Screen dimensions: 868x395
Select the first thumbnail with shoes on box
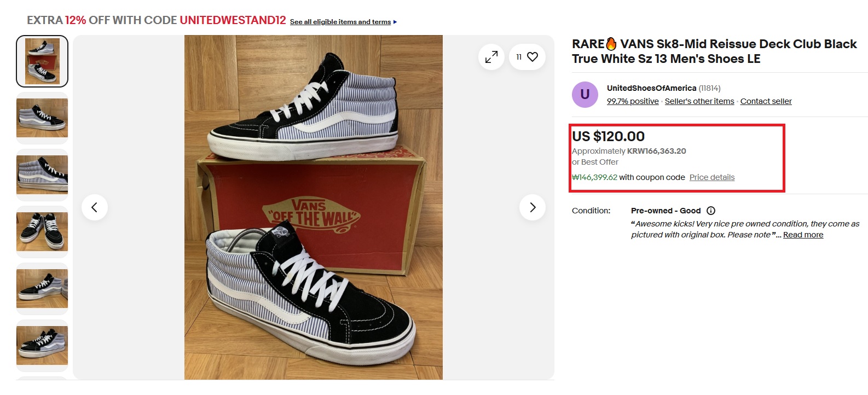coord(42,61)
